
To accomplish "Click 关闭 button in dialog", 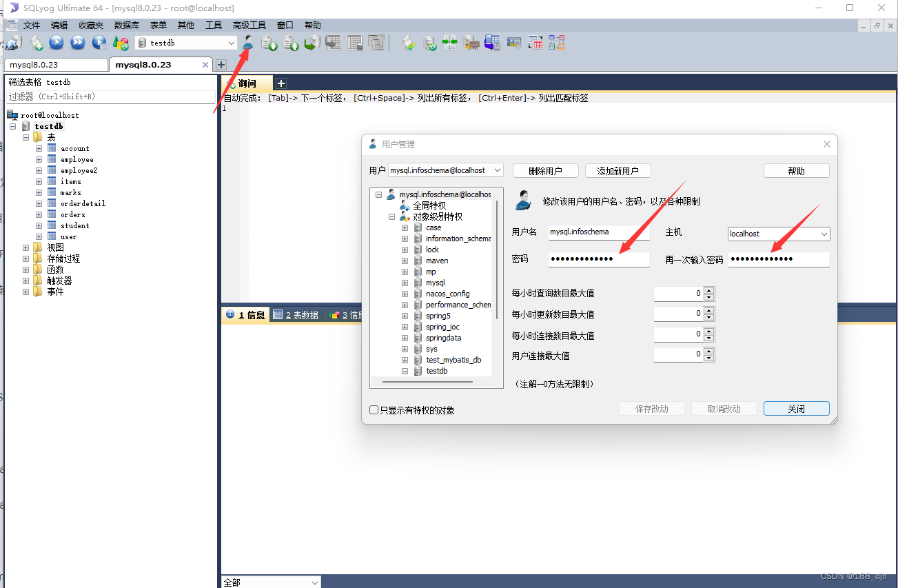I will pyautogui.click(x=796, y=409).
